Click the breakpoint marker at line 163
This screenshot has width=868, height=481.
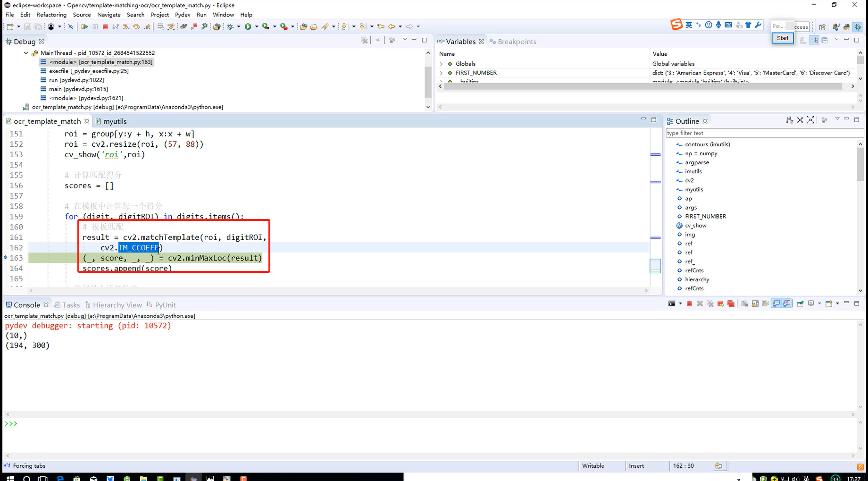click(x=6, y=258)
